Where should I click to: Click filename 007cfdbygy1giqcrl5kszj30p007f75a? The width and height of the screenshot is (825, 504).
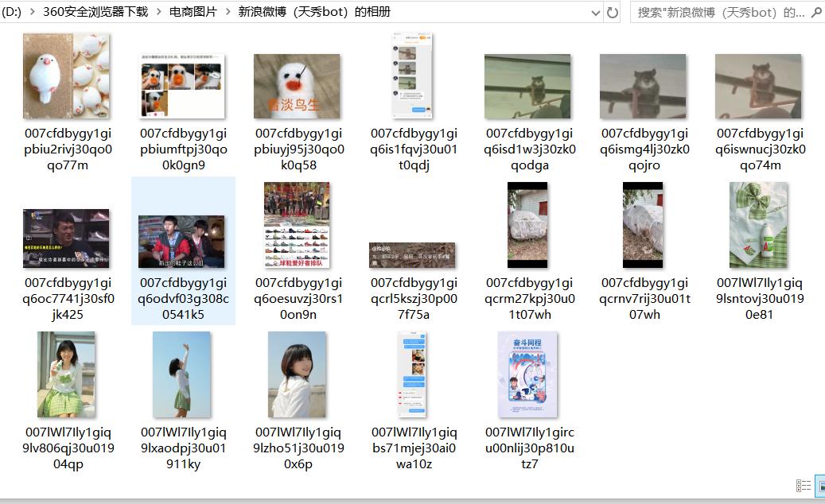(x=414, y=299)
